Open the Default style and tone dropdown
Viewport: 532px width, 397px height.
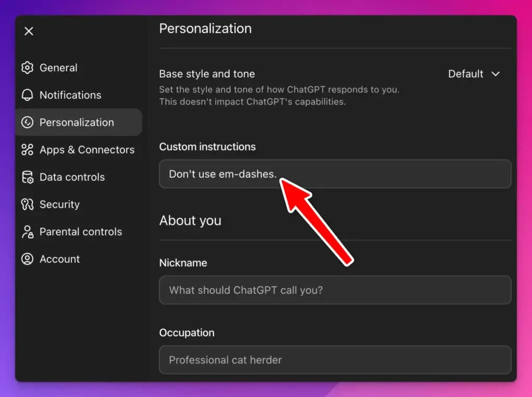click(x=465, y=74)
